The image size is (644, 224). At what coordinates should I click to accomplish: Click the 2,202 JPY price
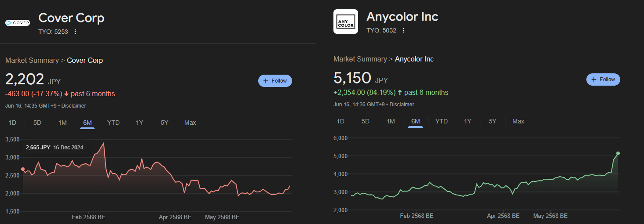point(33,79)
